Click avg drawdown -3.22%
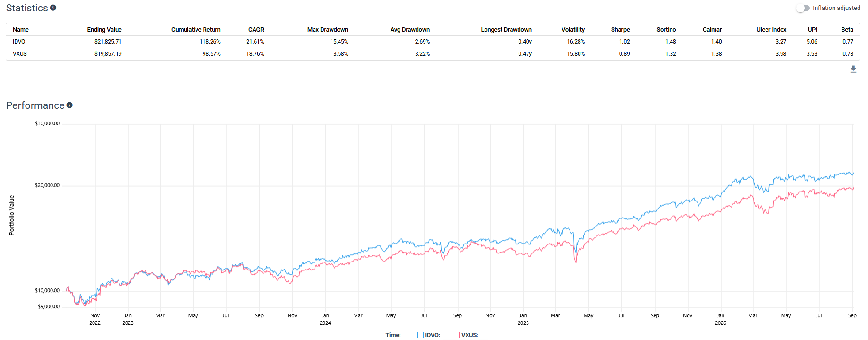Image resolution: width=868 pixels, height=340 pixels. 421,54
